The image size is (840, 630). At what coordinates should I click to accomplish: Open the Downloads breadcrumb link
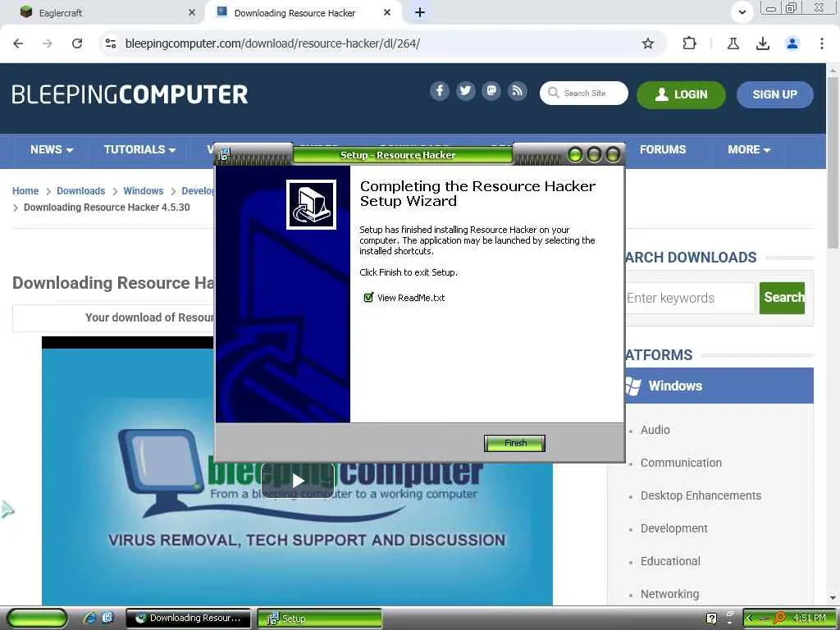pos(81,190)
